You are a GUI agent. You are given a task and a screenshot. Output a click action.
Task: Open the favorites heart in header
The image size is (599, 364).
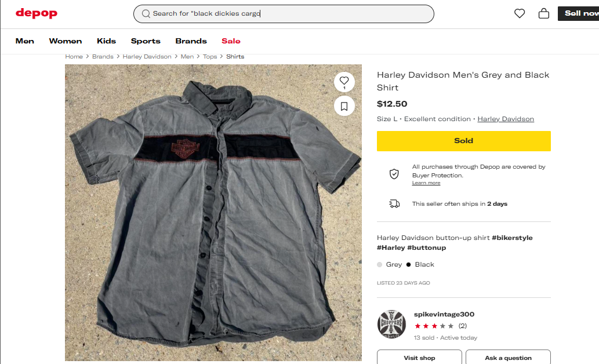point(520,13)
